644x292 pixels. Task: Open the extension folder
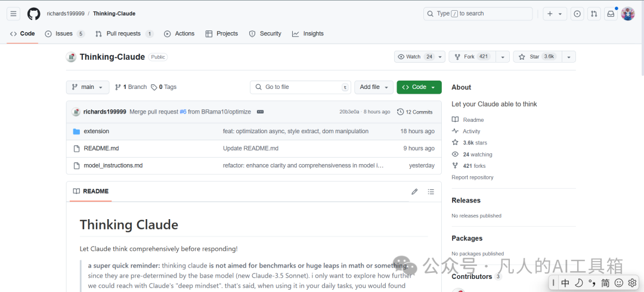96,131
